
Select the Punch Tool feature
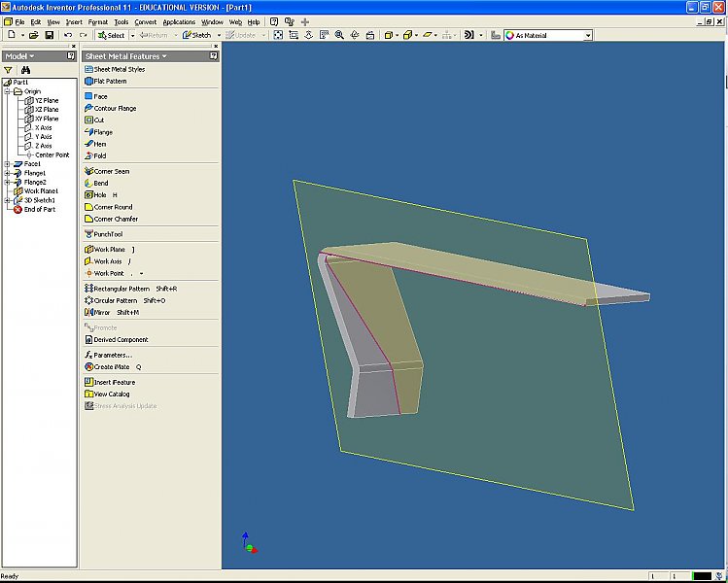click(x=107, y=233)
